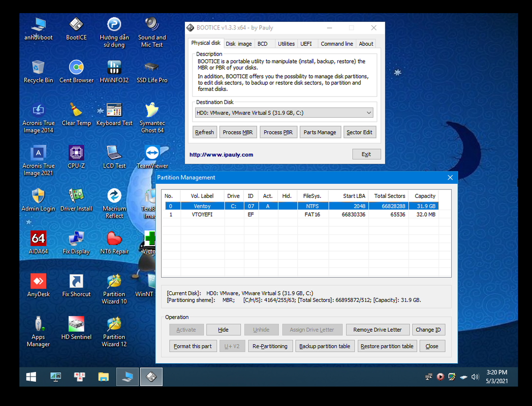Launch TeamViewer from the desktop
This screenshot has height=406, width=532.
click(x=152, y=157)
